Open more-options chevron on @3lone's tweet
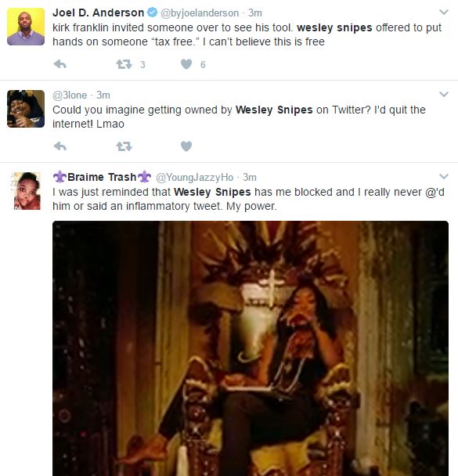Viewport: 458px width, 476px height. [x=444, y=95]
